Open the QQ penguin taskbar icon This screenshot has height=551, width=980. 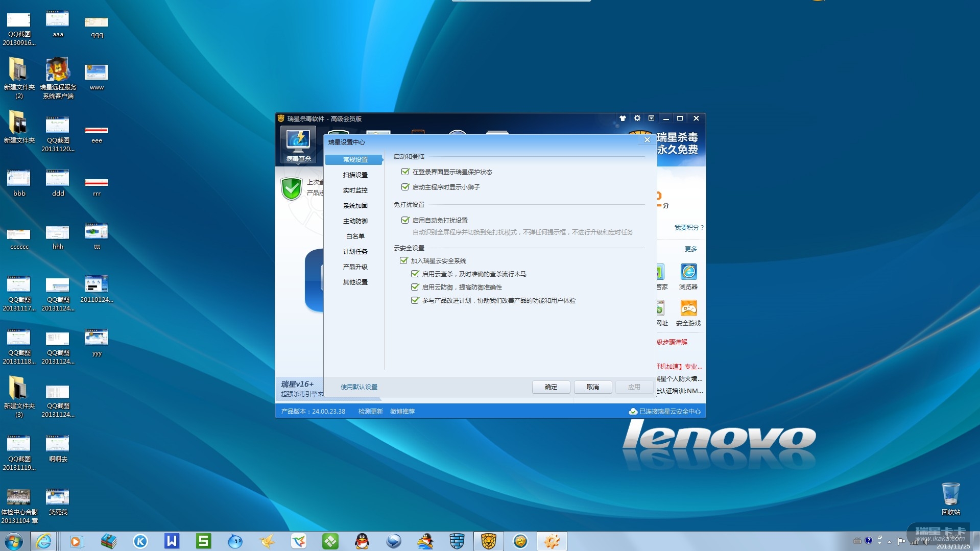362,541
